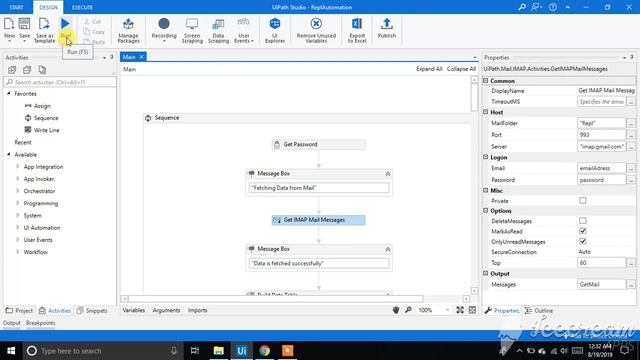Switch to the Outline tab
This screenshot has height=360, width=640.
(x=539, y=311)
